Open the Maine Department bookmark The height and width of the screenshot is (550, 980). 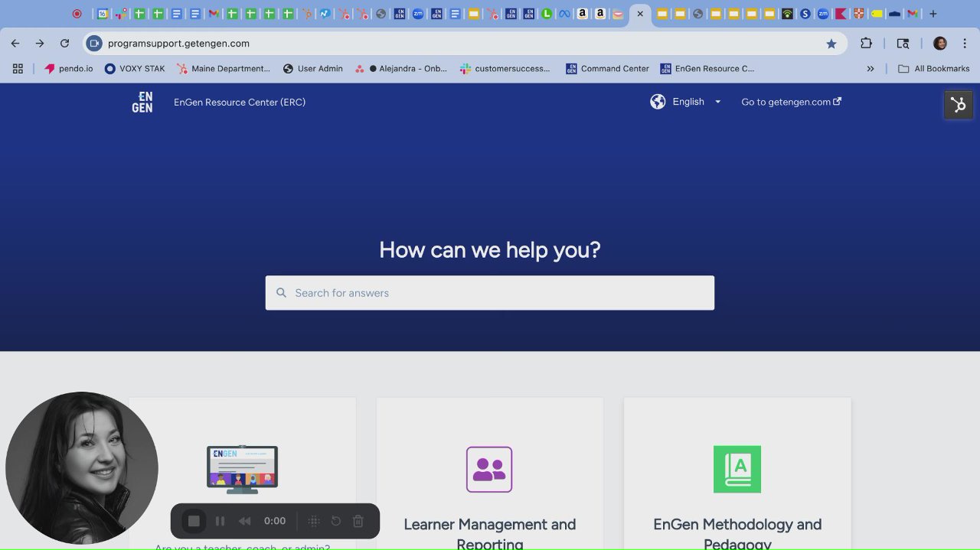pyautogui.click(x=224, y=68)
